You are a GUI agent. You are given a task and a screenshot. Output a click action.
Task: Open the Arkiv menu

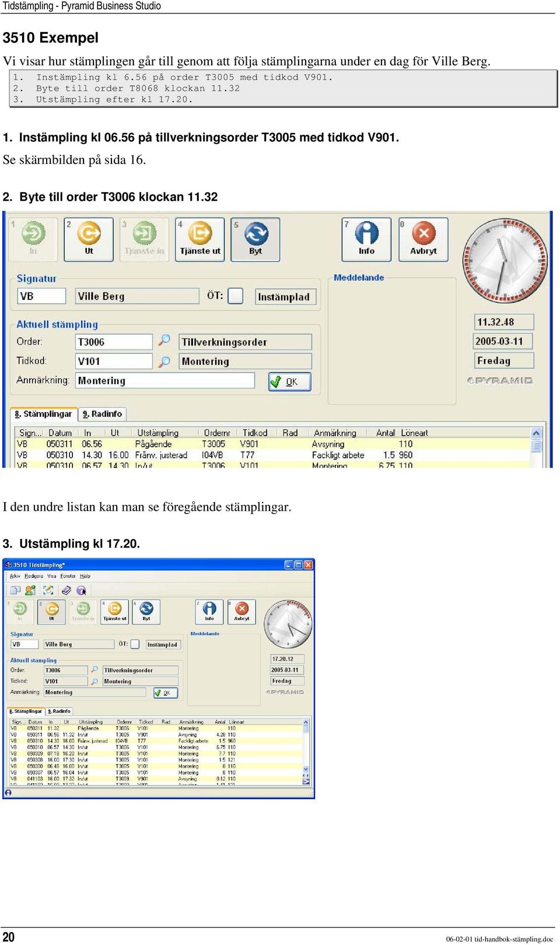pos(15,576)
